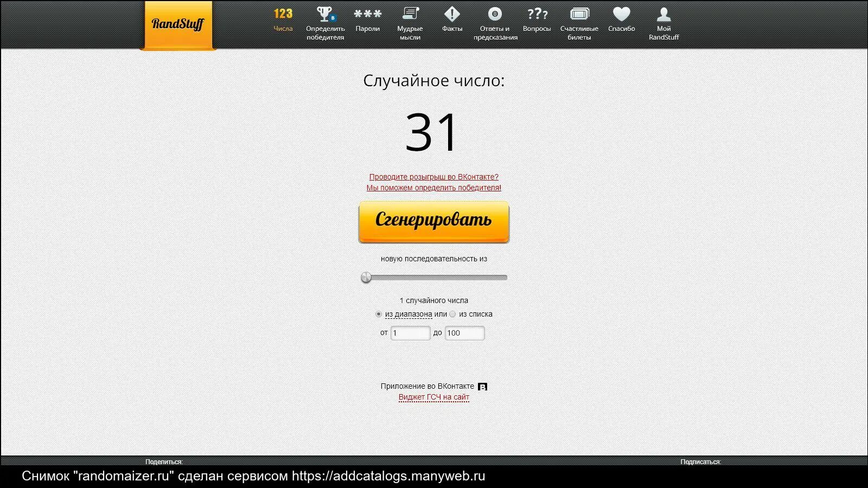Click the Поделиться footer label
This screenshot has height=488, width=868.
pyautogui.click(x=164, y=462)
